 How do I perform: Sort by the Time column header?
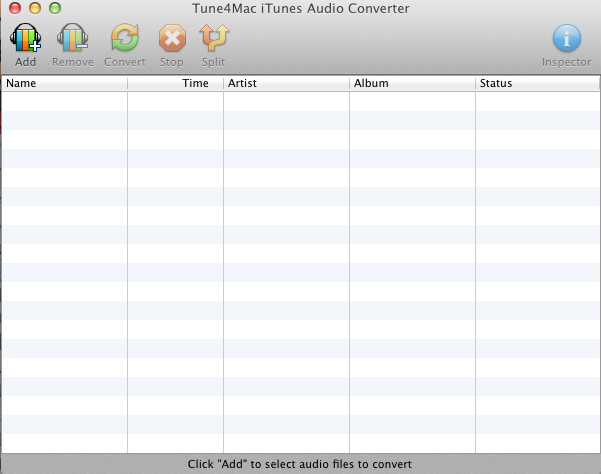tap(176, 83)
